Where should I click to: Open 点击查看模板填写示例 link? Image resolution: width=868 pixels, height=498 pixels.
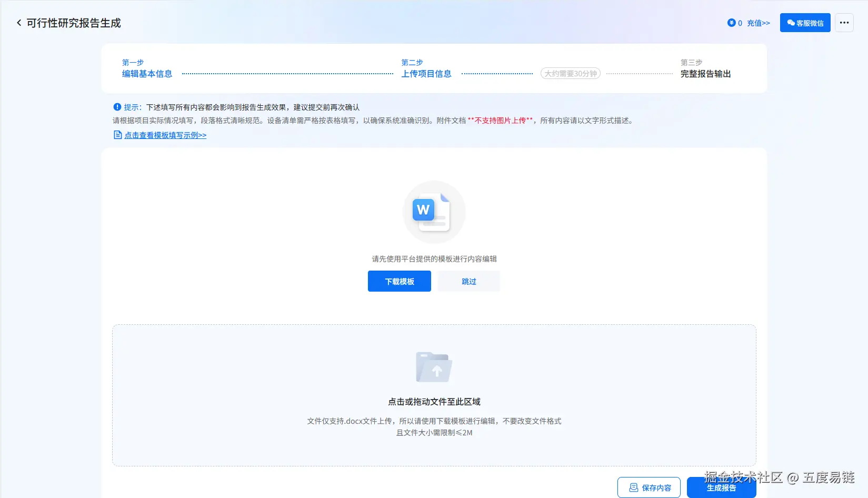tap(165, 135)
